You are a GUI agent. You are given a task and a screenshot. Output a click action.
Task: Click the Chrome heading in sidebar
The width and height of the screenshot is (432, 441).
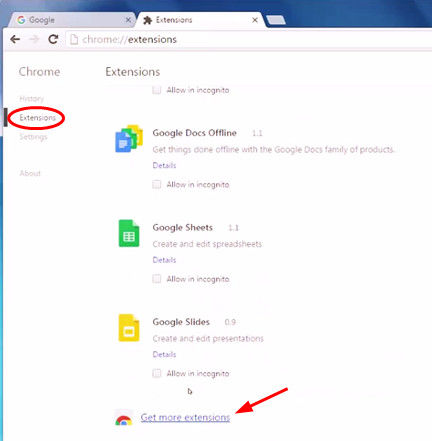[39, 72]
